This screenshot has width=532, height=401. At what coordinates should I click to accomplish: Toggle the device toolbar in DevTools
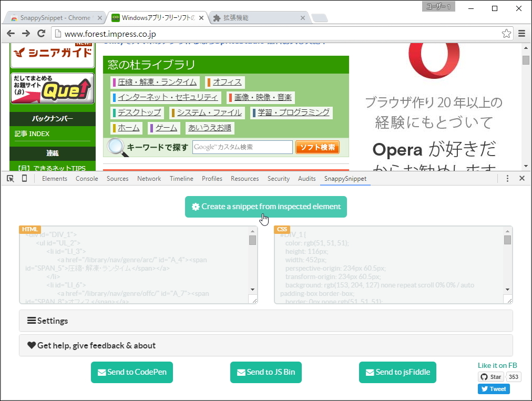pyautogui.click(x=24, y=178)
